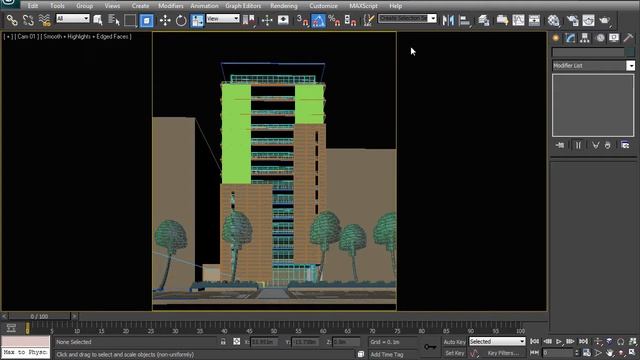
Task: Switch to the Motion command panel tab
Action: tap(600, 38)
